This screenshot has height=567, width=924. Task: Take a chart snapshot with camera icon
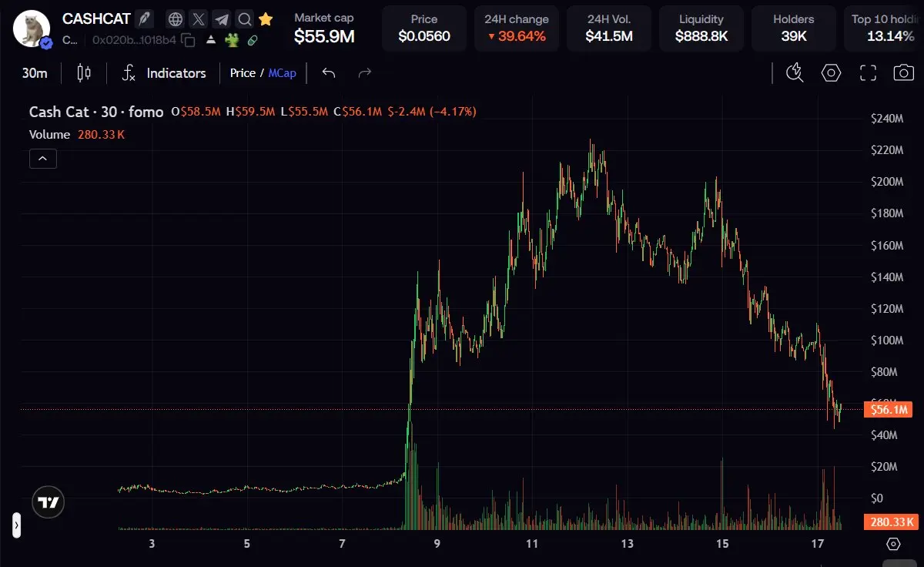[x=903, y=73]
